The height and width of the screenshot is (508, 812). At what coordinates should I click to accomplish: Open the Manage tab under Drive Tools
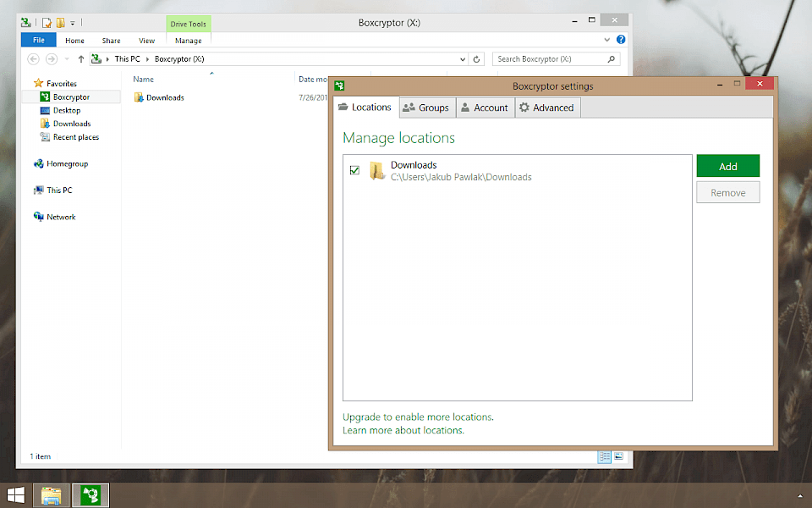point(188,41)
